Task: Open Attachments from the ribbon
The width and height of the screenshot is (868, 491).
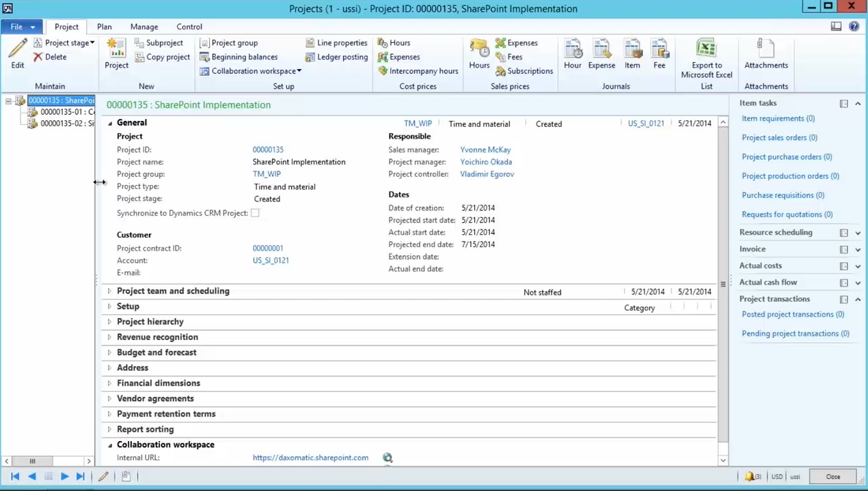Action: pyautogui.click(x=766, y=53)
